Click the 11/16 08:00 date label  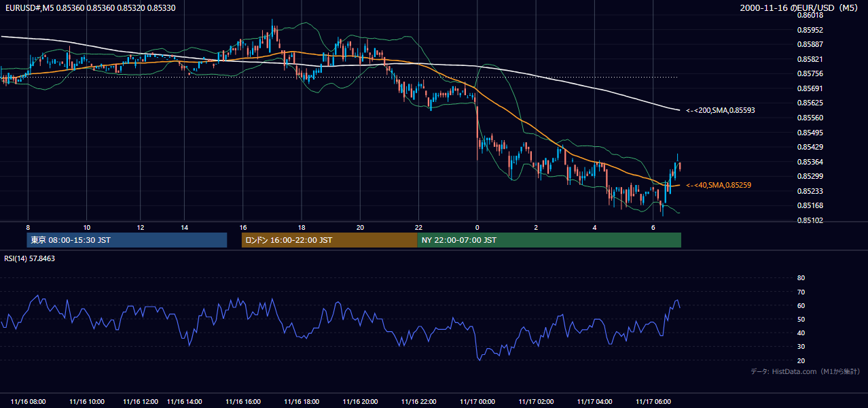pyautogui.click(x=28, y=401)
